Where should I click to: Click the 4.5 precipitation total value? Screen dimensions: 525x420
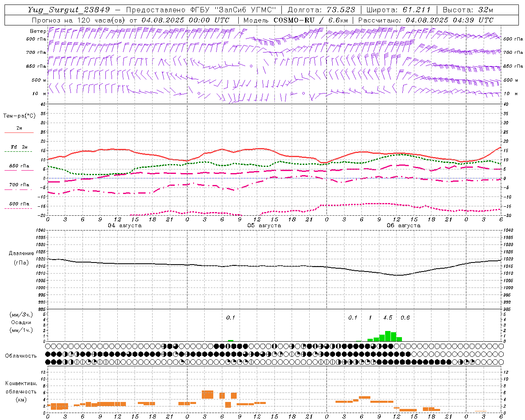click(388, 318)
